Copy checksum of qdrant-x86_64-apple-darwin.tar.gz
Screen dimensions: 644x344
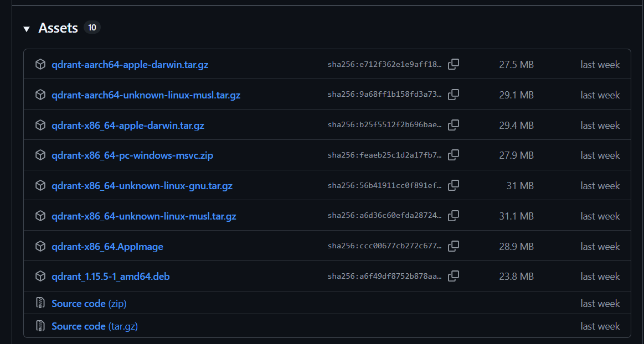click(x=453, y=126)
